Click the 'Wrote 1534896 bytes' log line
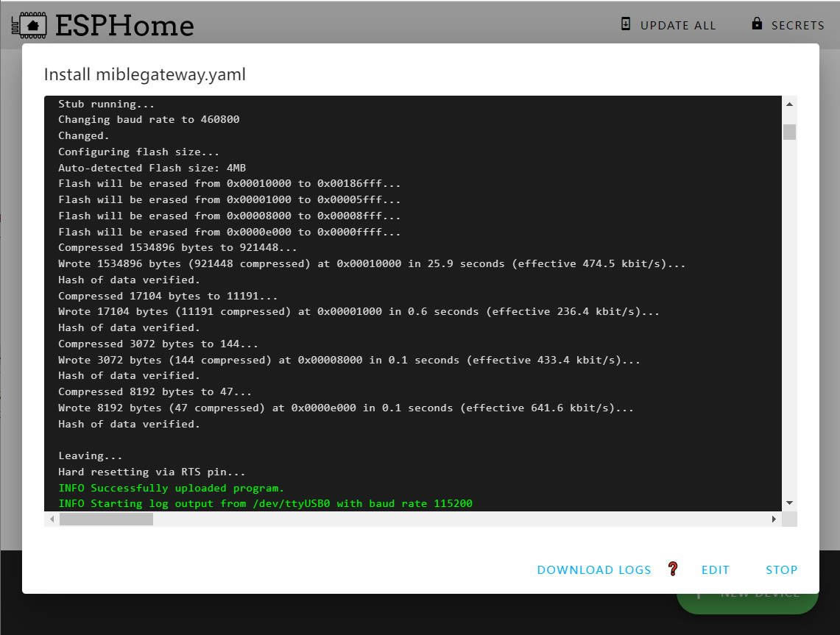The image size is (840, 635). point(372,263)
